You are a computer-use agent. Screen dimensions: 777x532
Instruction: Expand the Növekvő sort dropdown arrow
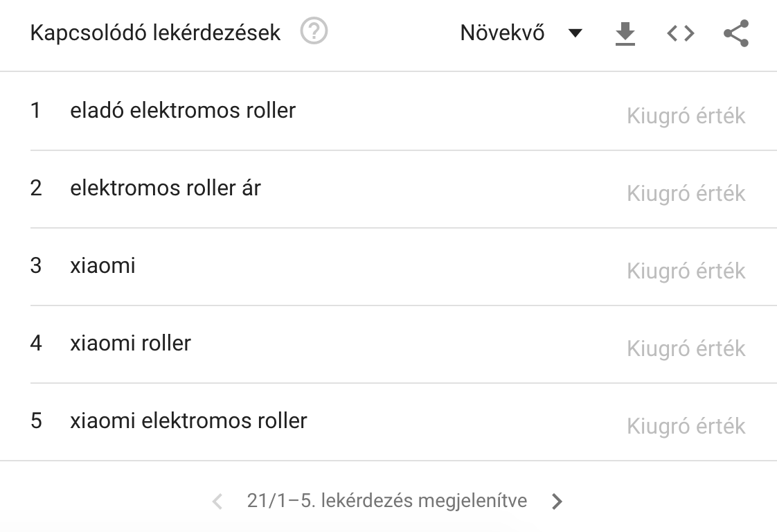[x=575, y=33]
